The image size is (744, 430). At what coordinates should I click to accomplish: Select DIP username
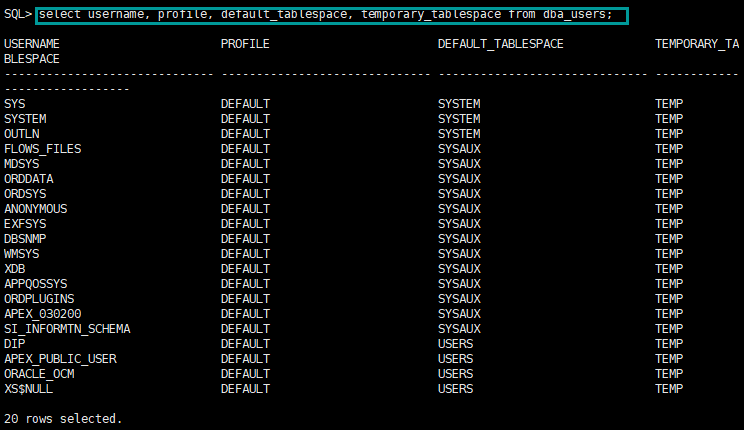coord(15,344)
